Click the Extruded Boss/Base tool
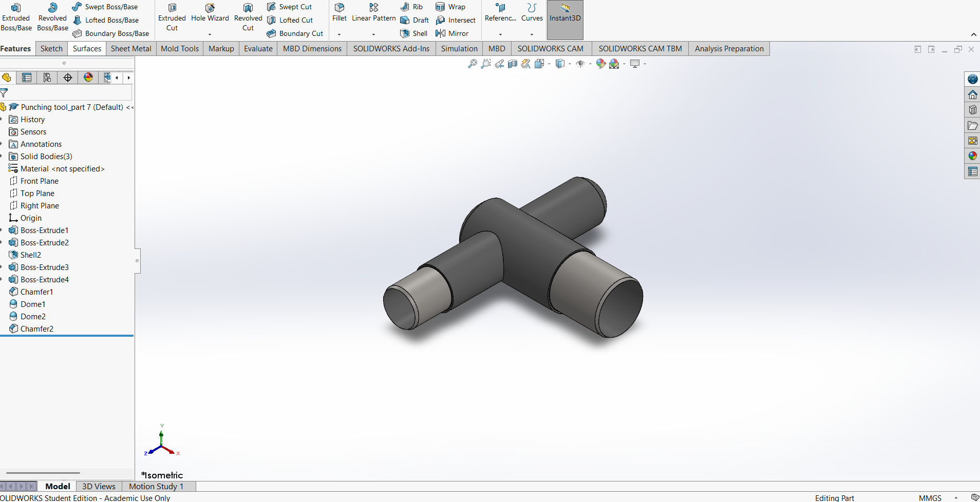Image resolution: width=980 pixels, height=502 pixels. pyautogui.click(x=16, y=17)
